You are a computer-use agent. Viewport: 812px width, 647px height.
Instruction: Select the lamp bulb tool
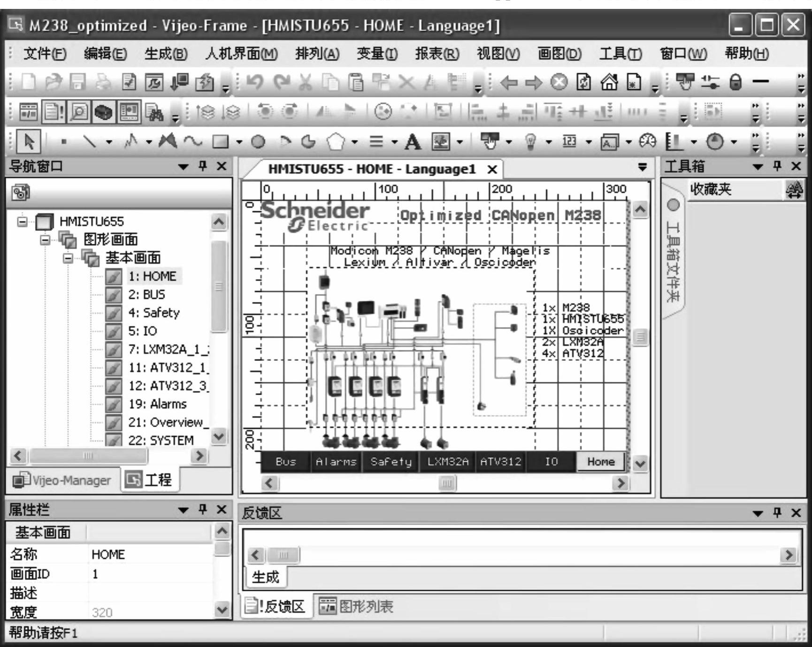(530, 141)
